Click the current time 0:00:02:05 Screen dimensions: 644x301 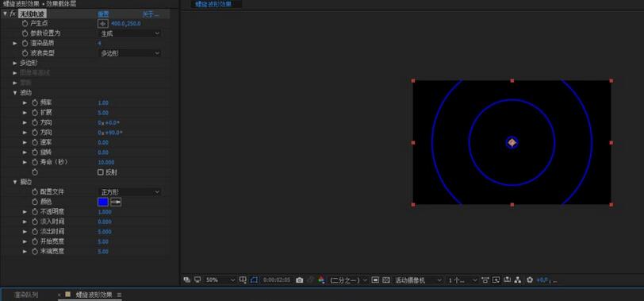[277, 280]
